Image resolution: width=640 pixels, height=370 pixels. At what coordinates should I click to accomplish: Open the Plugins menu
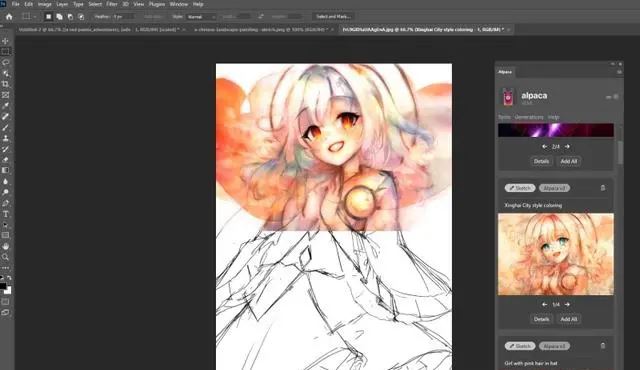click(x=157, y=4)
